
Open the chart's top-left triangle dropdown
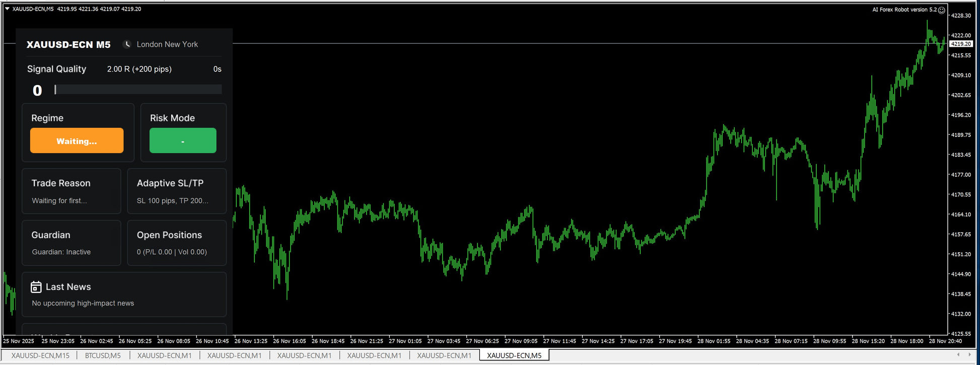pyautogui.click(x=7, y=9)
